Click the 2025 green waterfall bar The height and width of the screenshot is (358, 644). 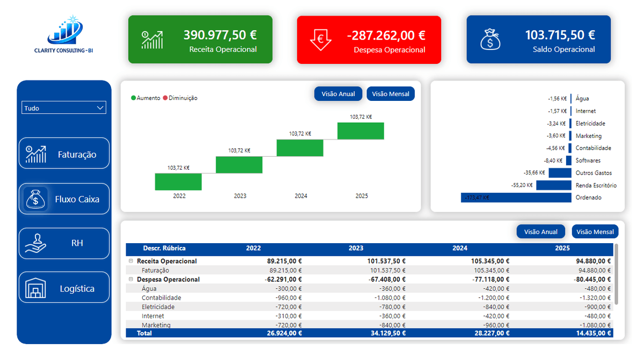coord(361,131)
